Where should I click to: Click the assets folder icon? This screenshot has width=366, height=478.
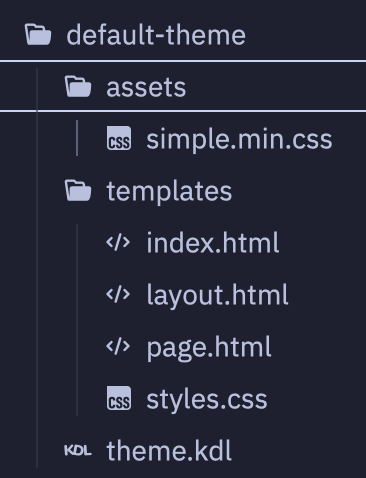(78, 87)
